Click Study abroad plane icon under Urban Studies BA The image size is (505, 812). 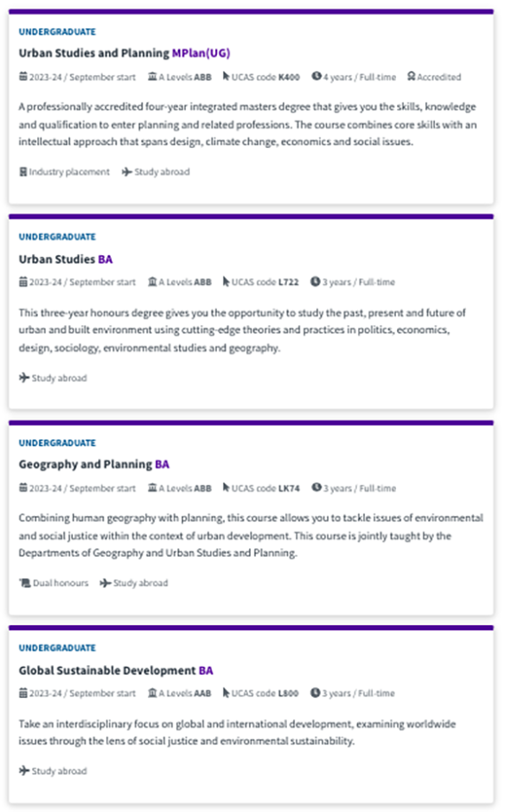[x=24, y=377]
